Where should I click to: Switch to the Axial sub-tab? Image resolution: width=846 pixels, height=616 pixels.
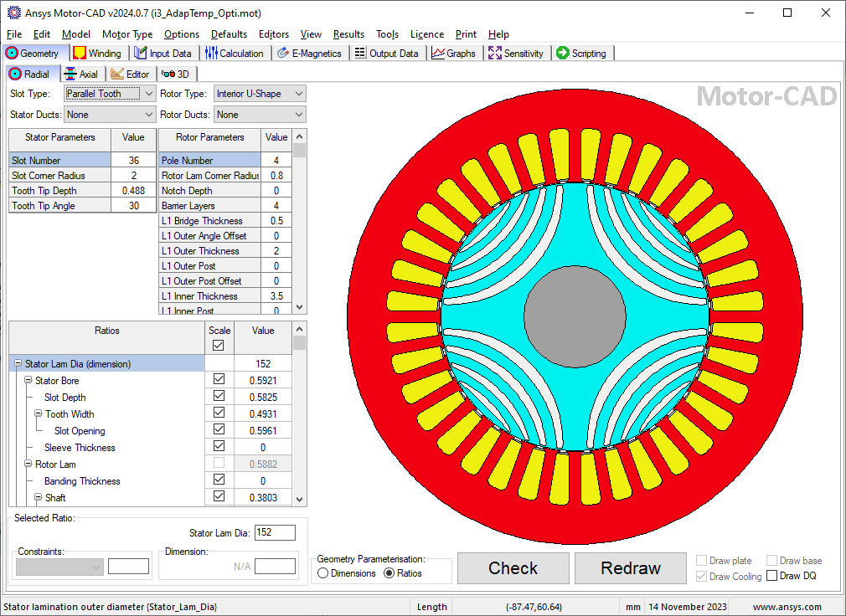click(x=81, y=74)
